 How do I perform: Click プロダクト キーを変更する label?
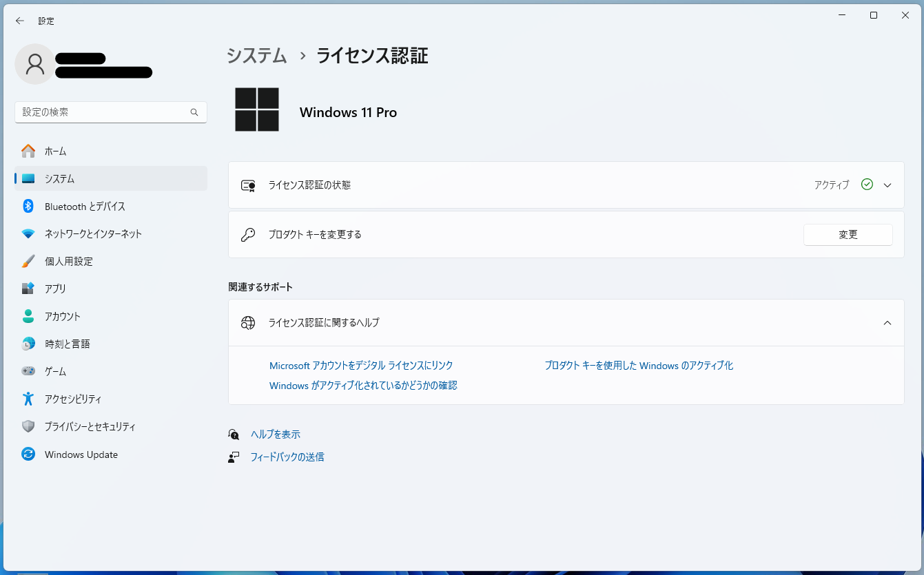[x=315, y=235]
